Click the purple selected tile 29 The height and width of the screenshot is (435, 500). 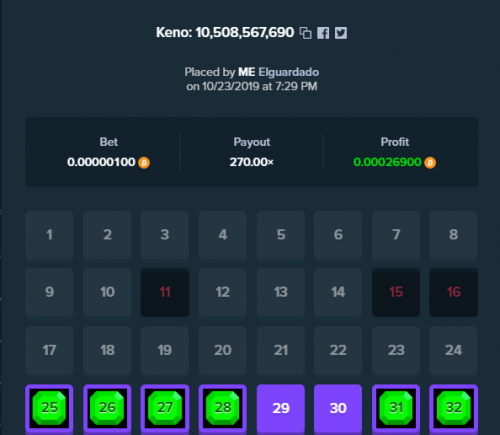pos(281,408)
